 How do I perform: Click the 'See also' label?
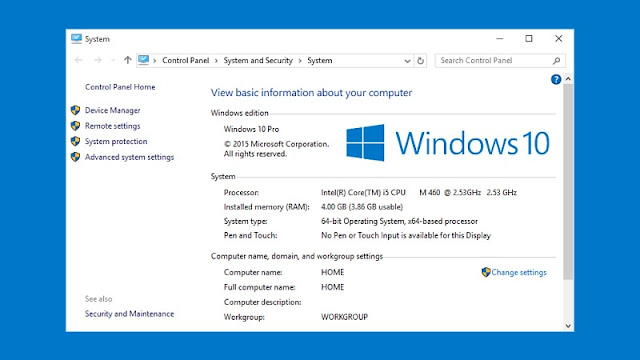click(x=98, y=299)
